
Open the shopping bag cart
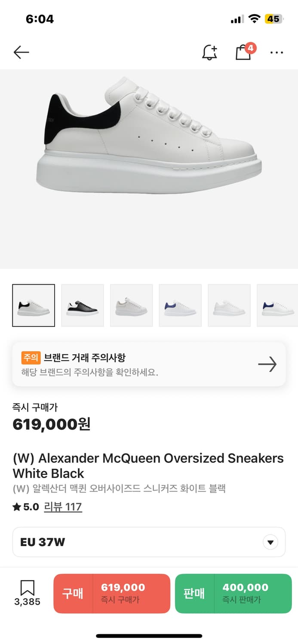coord(243,52)
